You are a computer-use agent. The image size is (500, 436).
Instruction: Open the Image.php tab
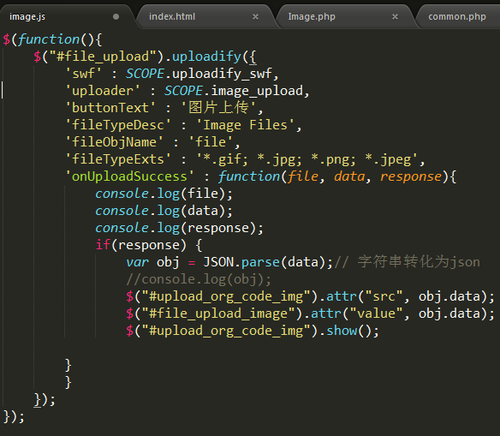(312, 17)
